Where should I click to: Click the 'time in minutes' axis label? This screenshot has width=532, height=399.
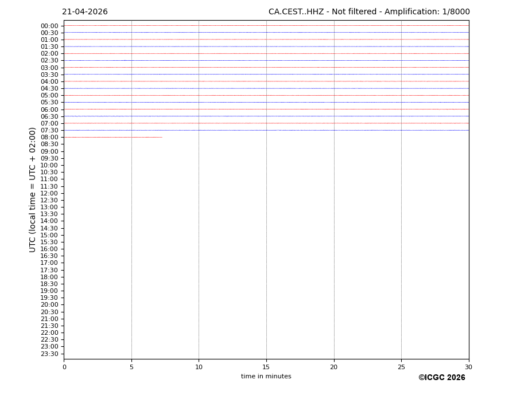(266, 377)
